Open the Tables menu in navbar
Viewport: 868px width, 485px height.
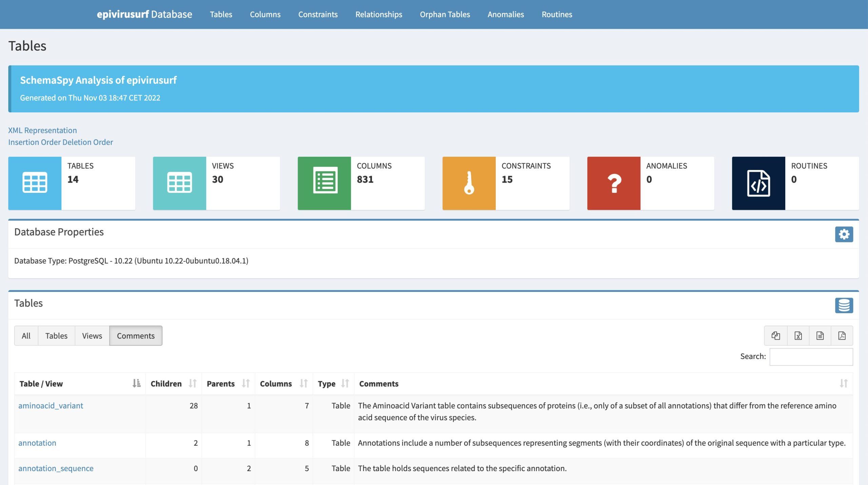click(221, 14)
